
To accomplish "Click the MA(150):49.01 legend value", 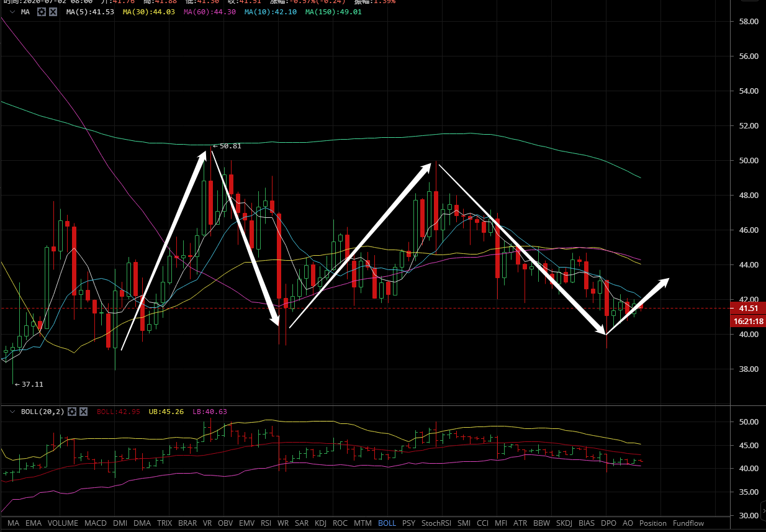I will tap(333, 12).
